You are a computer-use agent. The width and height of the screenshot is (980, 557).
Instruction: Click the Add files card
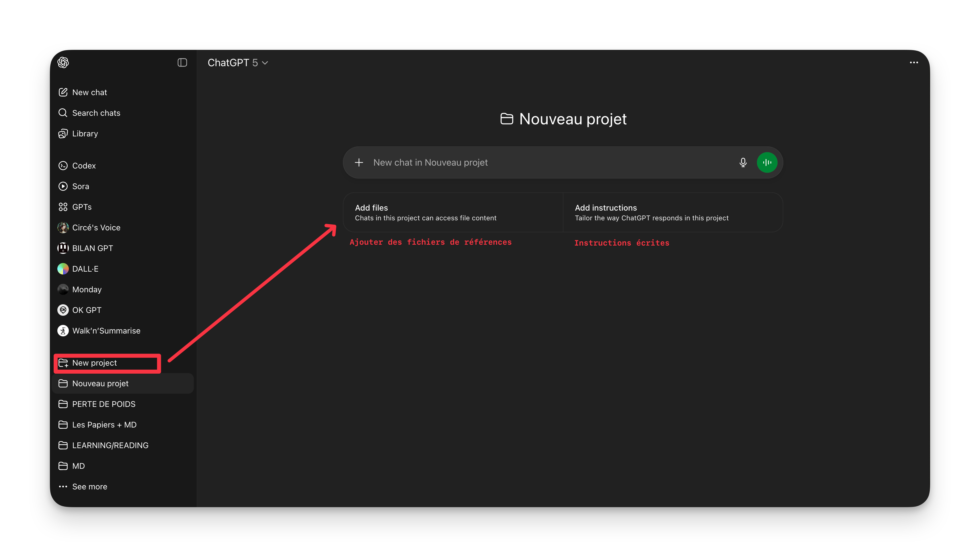coord(453,212)
